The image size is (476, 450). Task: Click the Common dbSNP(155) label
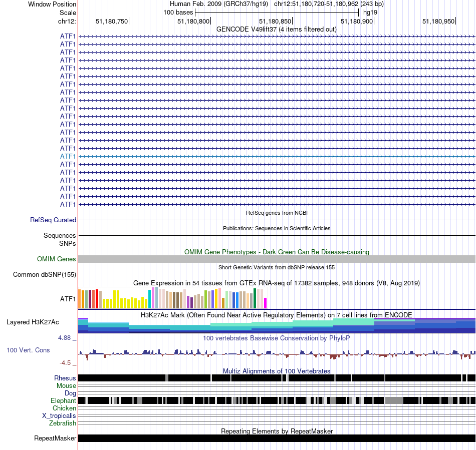point(45,274)
